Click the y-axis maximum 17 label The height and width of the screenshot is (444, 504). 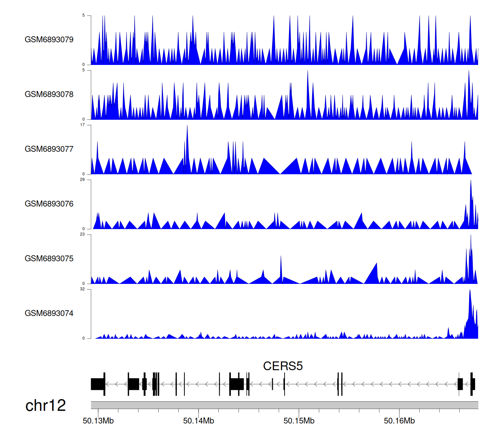point(82,125)
